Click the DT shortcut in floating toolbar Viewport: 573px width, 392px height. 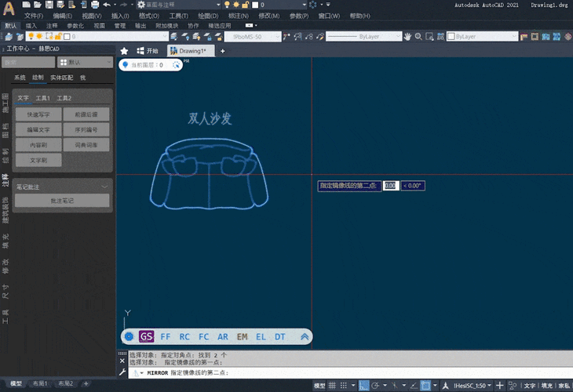(x=280, y=336)
